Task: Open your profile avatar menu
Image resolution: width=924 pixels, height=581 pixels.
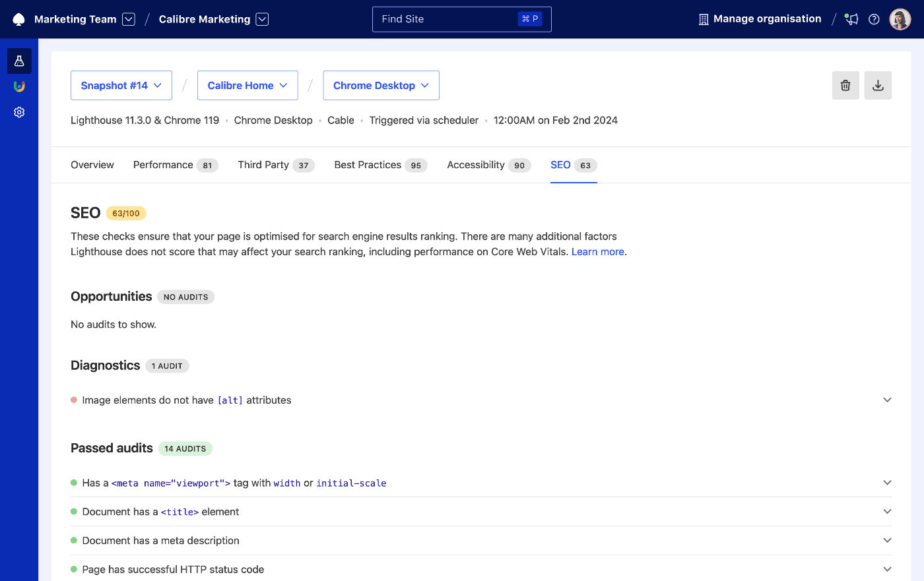Action: click(x=900, y=19)
